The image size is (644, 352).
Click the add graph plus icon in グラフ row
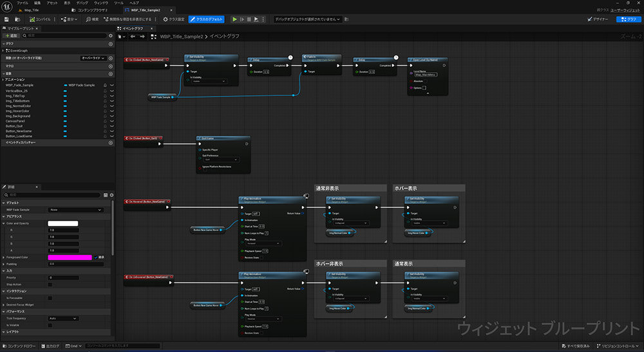(x=111, y=43)
